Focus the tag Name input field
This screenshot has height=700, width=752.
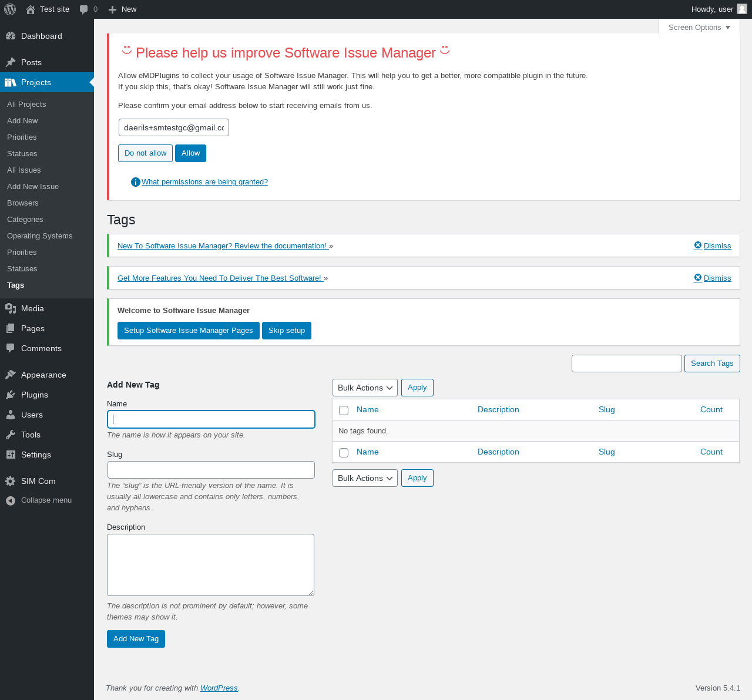211,419
